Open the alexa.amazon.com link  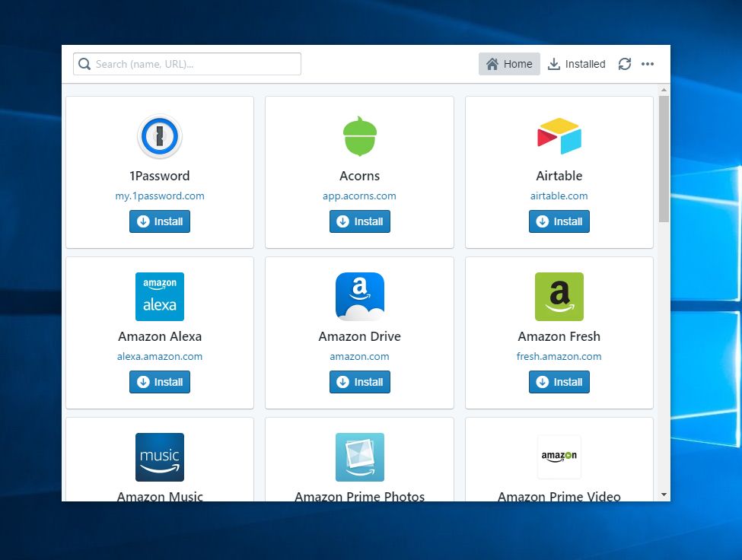coord(160,356)
